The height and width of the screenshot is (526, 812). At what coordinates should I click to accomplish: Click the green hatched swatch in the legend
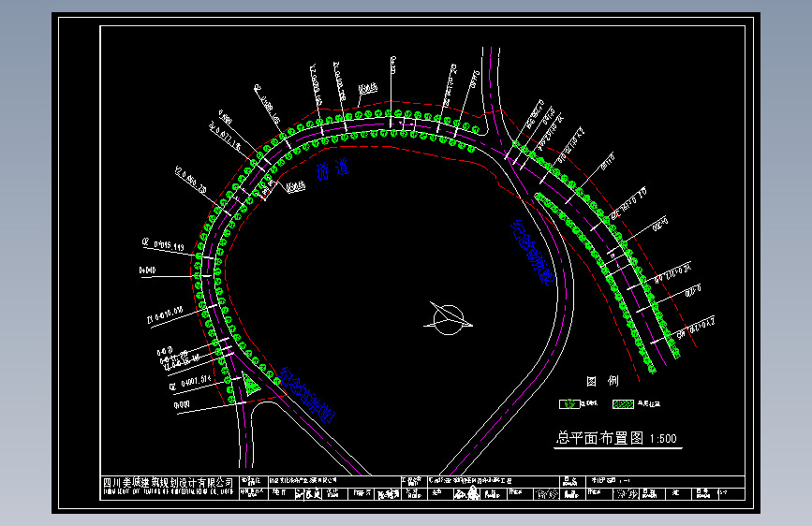pyautogui.click(x=623, y=403)
